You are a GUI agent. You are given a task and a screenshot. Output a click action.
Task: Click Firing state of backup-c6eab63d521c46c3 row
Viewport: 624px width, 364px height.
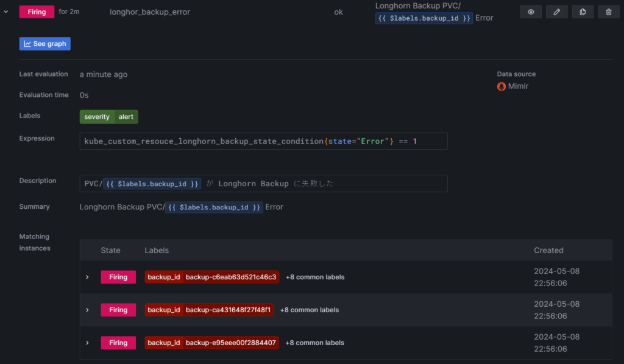pos(118,277)
